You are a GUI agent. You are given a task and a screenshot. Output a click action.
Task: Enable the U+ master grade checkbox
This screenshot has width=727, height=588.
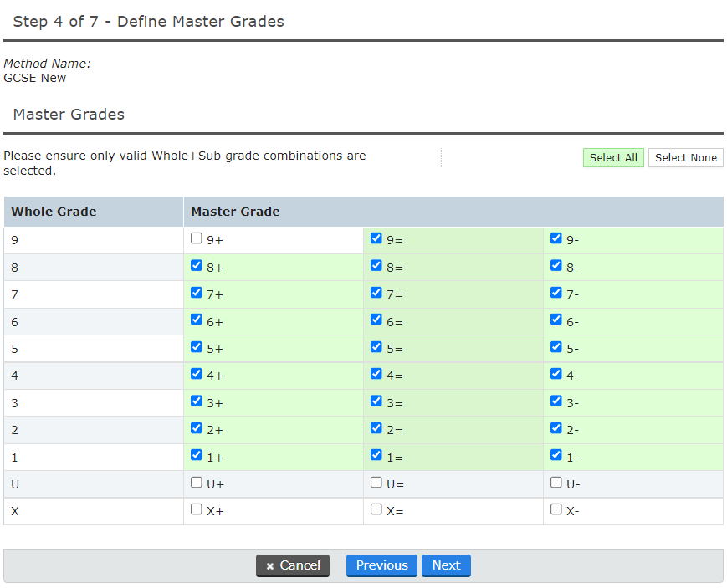(x=196, y=482)
